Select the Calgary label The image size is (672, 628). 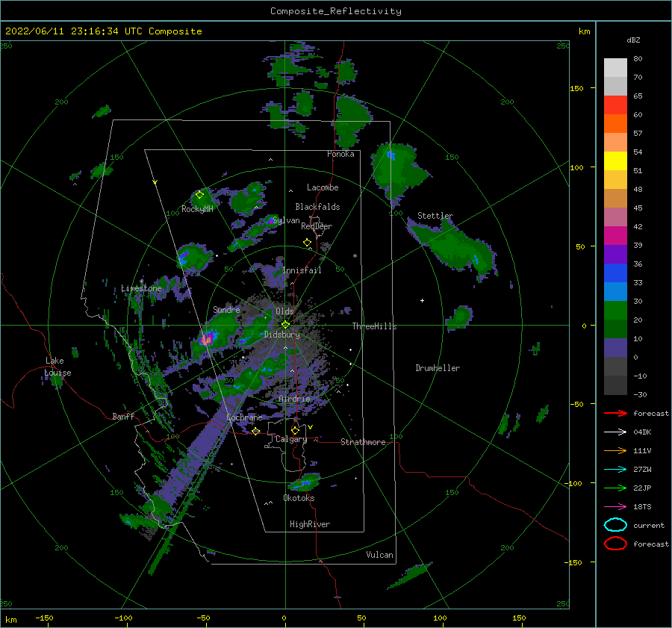click(291, 439)
